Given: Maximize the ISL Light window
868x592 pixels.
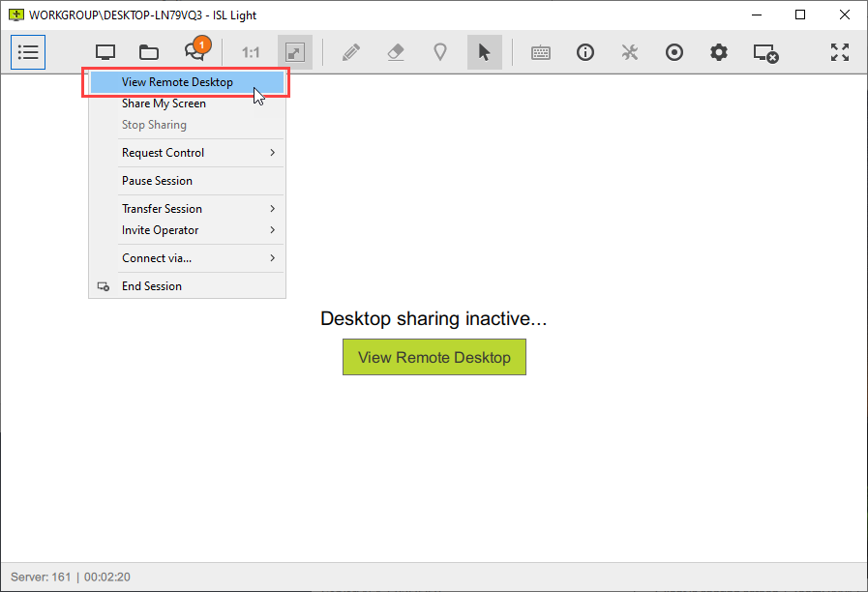Looking at the screenshot, I should 800,15.
